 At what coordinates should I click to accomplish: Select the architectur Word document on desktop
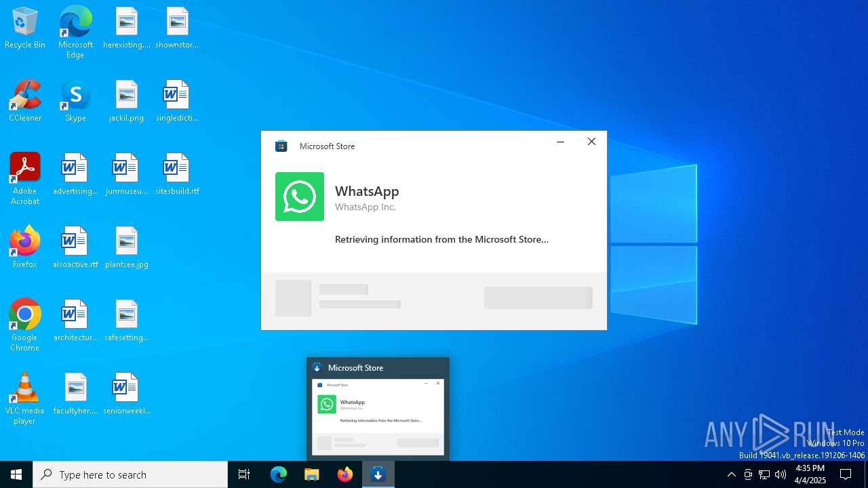[x=75, y=321]
